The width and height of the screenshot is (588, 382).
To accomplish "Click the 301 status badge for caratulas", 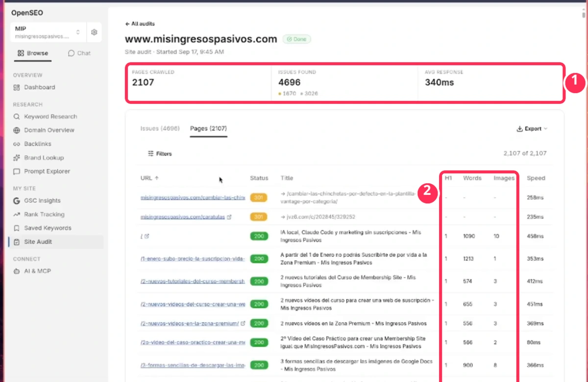I will [259, 216].
